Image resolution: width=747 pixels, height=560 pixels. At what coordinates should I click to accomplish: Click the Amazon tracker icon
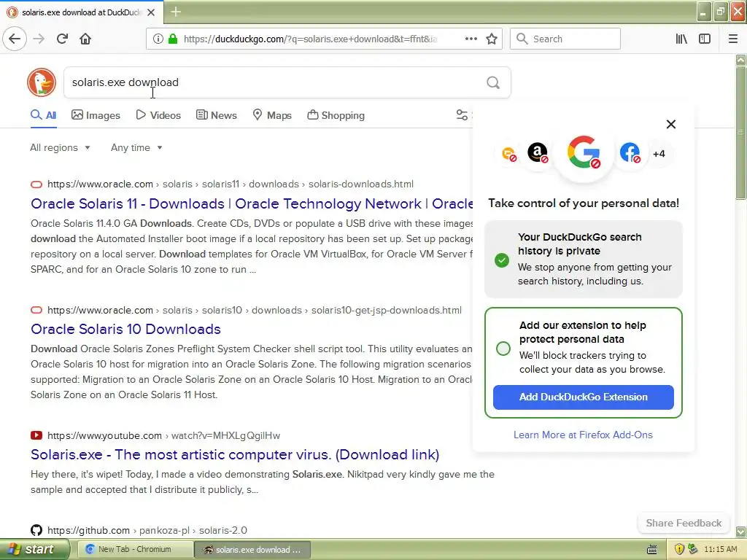[x=538, y=153]
